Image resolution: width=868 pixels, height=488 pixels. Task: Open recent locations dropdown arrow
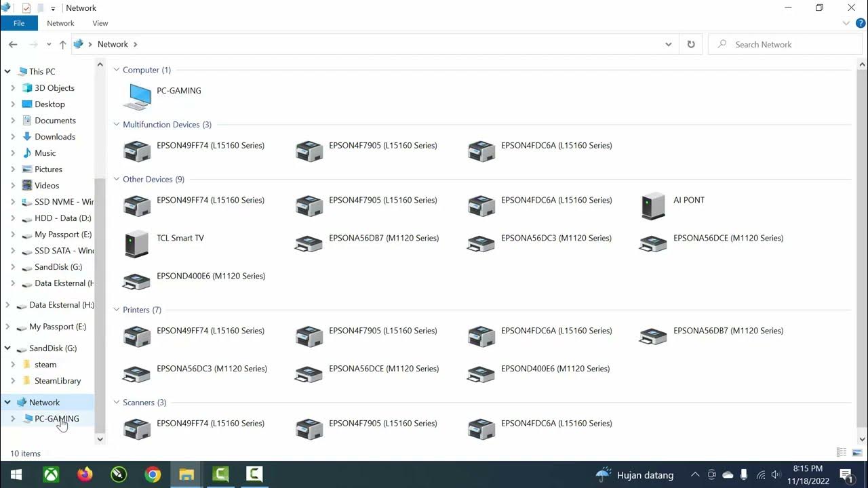coord(49,44)
